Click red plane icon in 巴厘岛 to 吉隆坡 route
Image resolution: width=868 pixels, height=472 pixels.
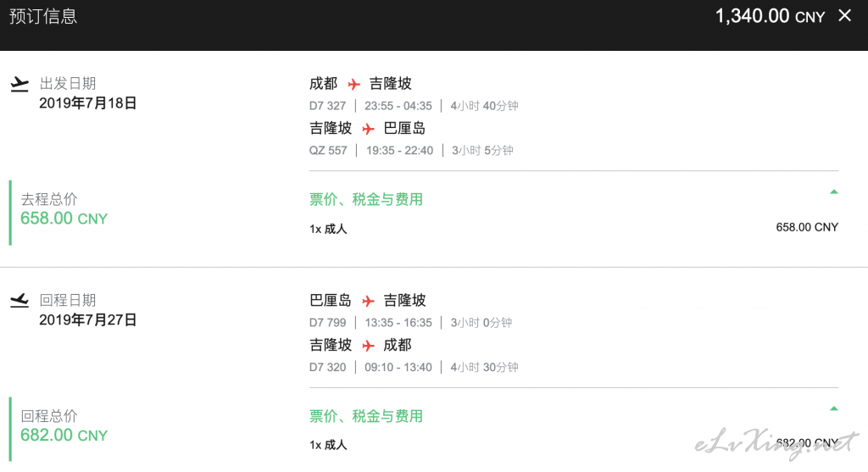click(368, 301)
